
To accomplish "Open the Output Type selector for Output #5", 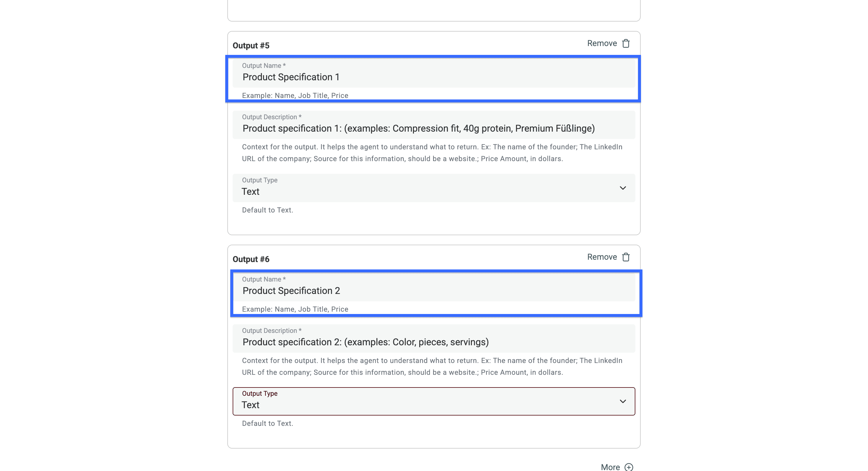I will (433, 188).
